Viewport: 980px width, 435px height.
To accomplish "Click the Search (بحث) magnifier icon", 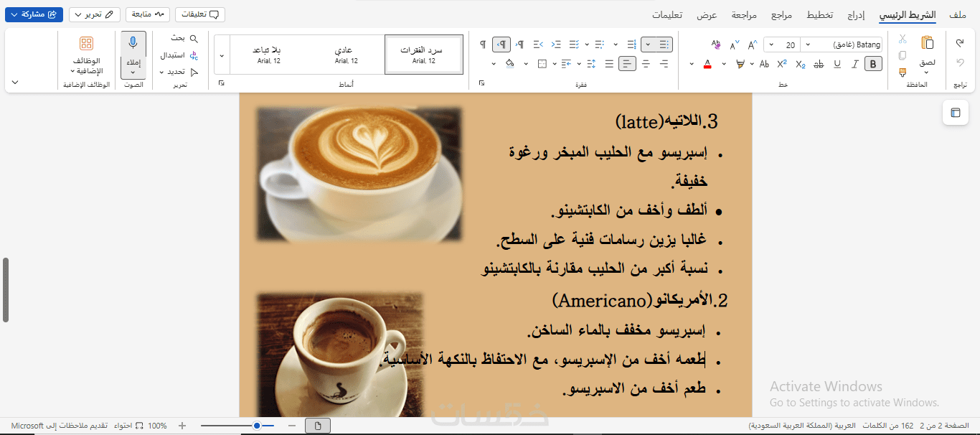I will click(x=194, y=39).
